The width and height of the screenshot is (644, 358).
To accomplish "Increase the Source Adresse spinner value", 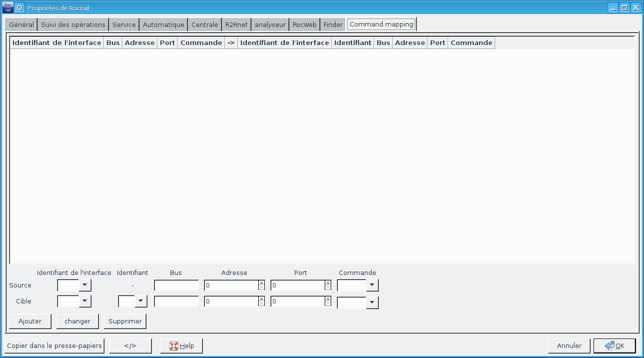I will [x=261, y=283].
